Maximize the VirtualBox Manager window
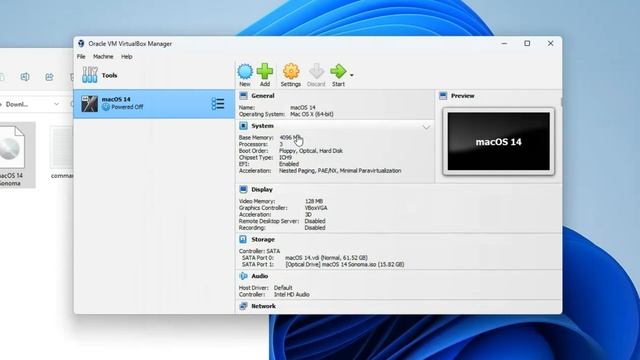The height and width of the screenshot is (360, 640). point(527,43)
